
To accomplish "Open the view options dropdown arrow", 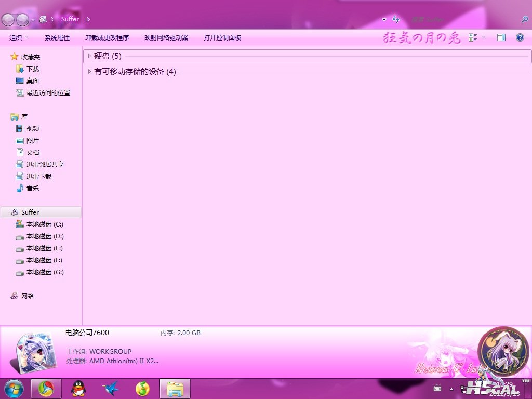I will click(484, 37).
